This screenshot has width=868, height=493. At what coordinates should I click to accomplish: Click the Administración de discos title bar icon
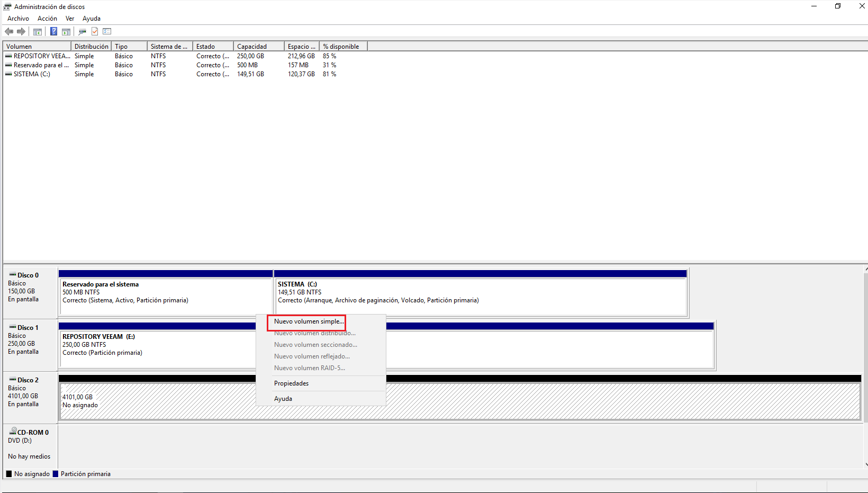point(6,6)
